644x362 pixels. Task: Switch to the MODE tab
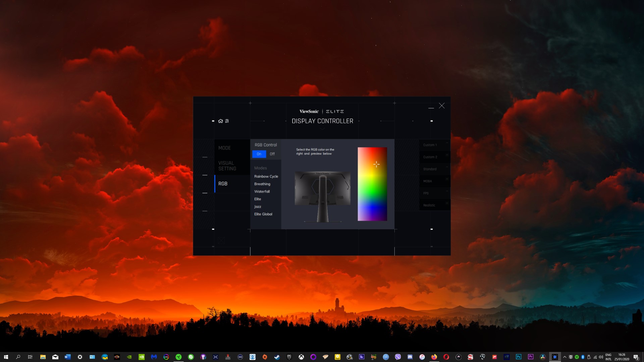point(224,147)
